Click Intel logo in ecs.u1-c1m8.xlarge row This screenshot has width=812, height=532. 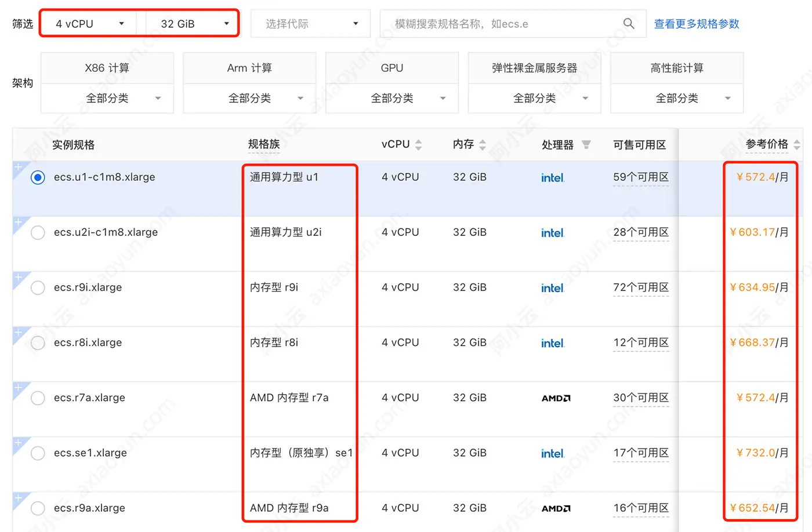553,178
